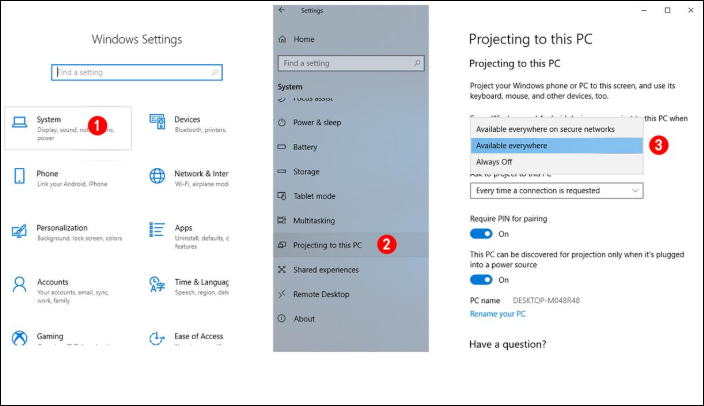Expand 'Every time a connection is requested' dropdown
704x406 pixels.
coord(557,190)
